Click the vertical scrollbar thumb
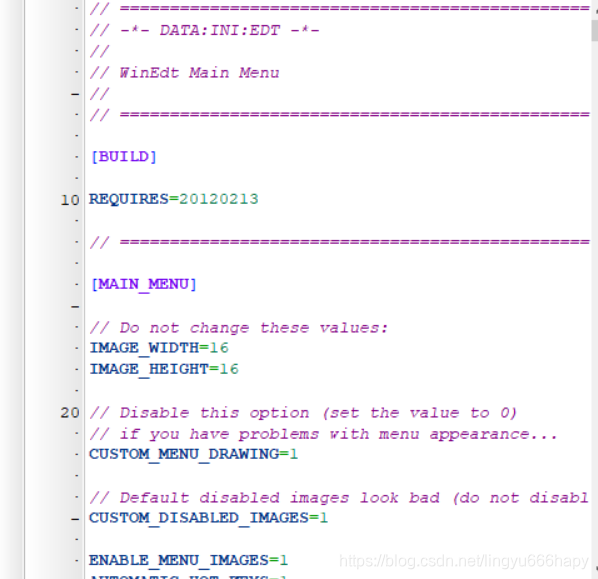598x579 pixels. (595, 30)
